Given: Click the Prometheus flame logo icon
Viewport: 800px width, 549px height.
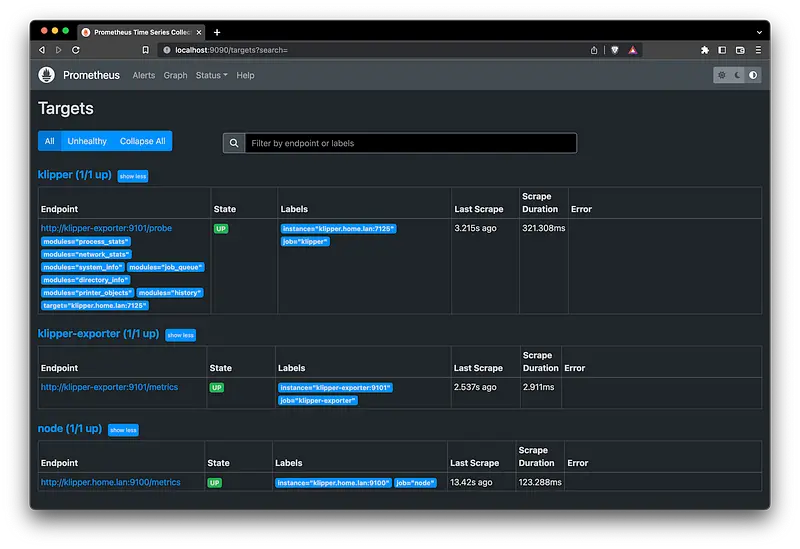Looking at the screenshot, I should click(46, 75).
